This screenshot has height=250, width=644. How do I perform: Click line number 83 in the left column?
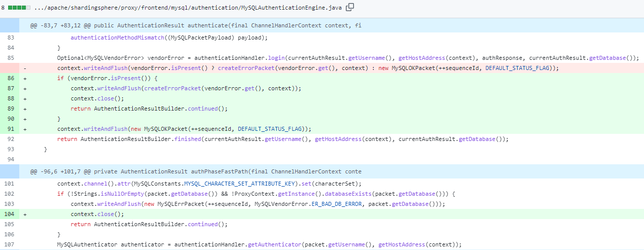[11, 38]
